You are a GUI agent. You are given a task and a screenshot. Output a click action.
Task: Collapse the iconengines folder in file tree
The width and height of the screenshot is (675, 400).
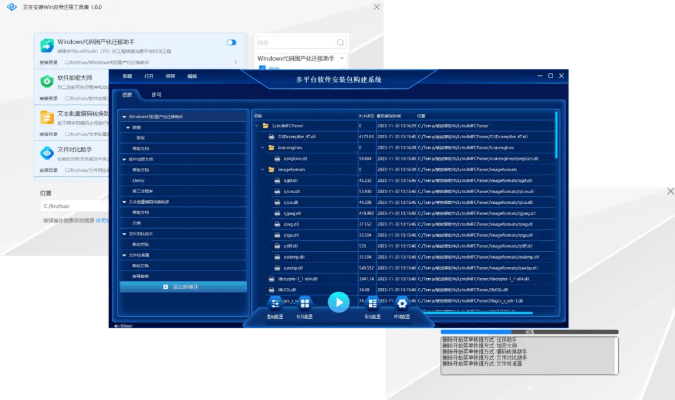[x=262, y=147]
